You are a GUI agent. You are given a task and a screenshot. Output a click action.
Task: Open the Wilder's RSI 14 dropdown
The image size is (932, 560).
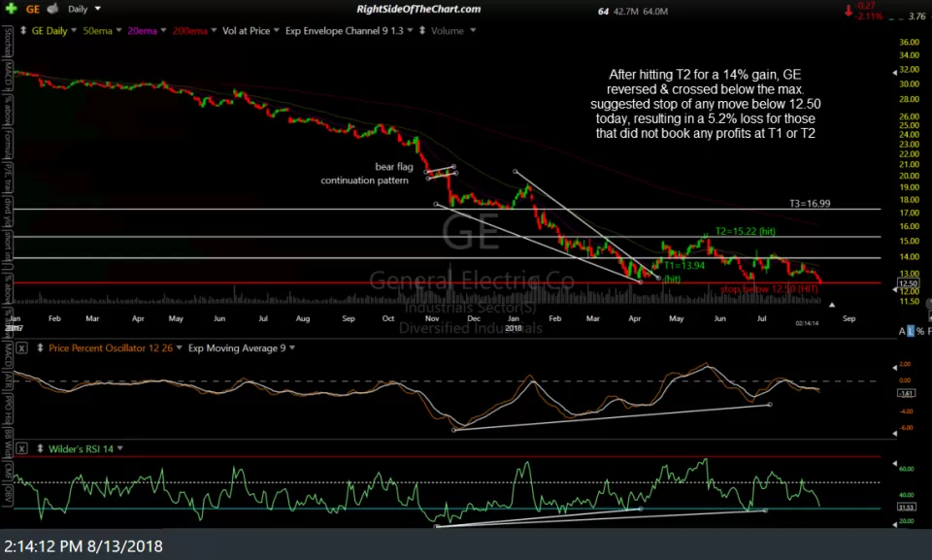pos(120,448)
